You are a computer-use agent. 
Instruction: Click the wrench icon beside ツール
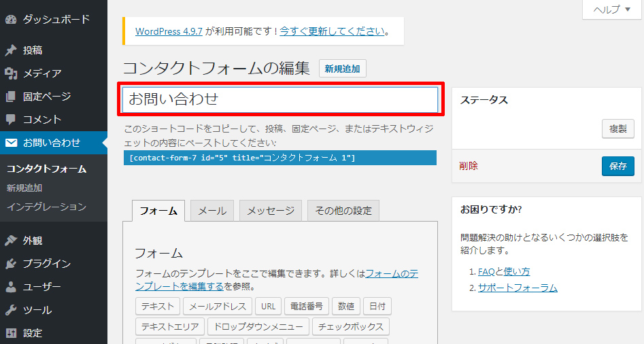click(x=11, y=310)
